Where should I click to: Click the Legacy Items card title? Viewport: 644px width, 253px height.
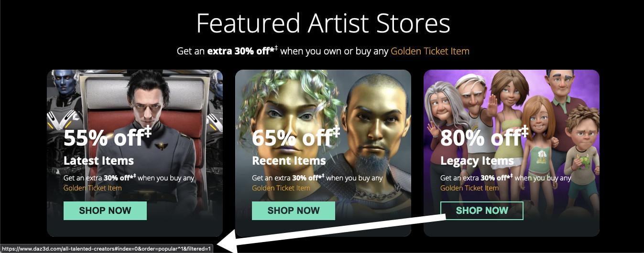click(477, 160)
